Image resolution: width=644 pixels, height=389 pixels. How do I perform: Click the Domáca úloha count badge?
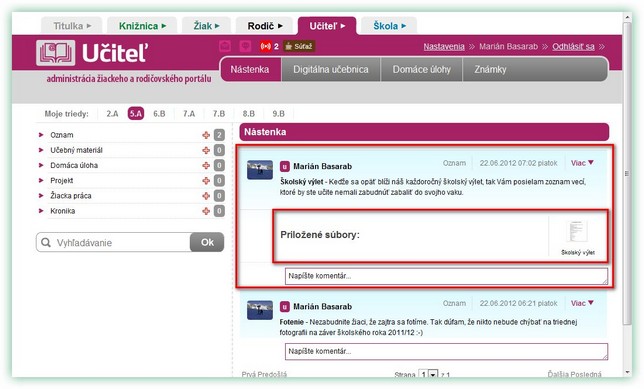(219, 166)
